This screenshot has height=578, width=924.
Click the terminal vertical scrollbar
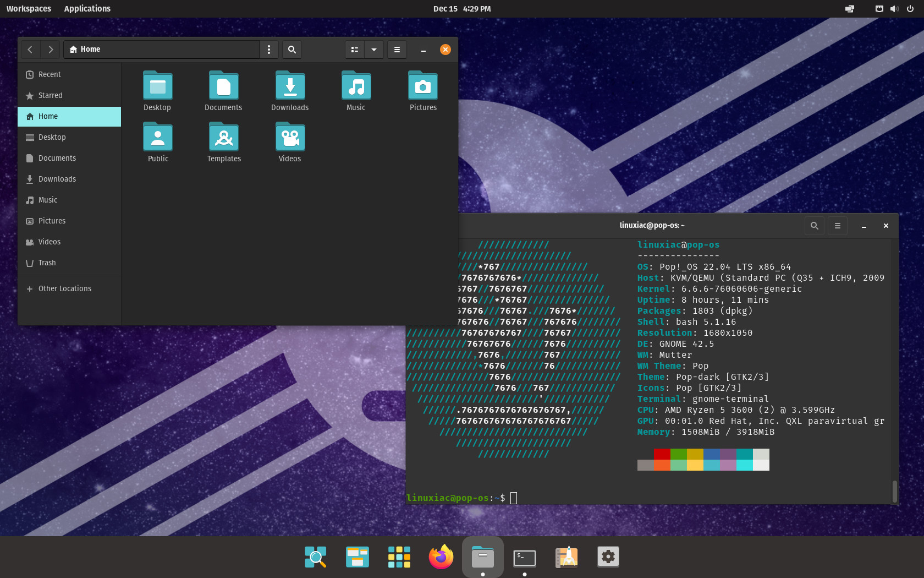click(x=895, y=491)
